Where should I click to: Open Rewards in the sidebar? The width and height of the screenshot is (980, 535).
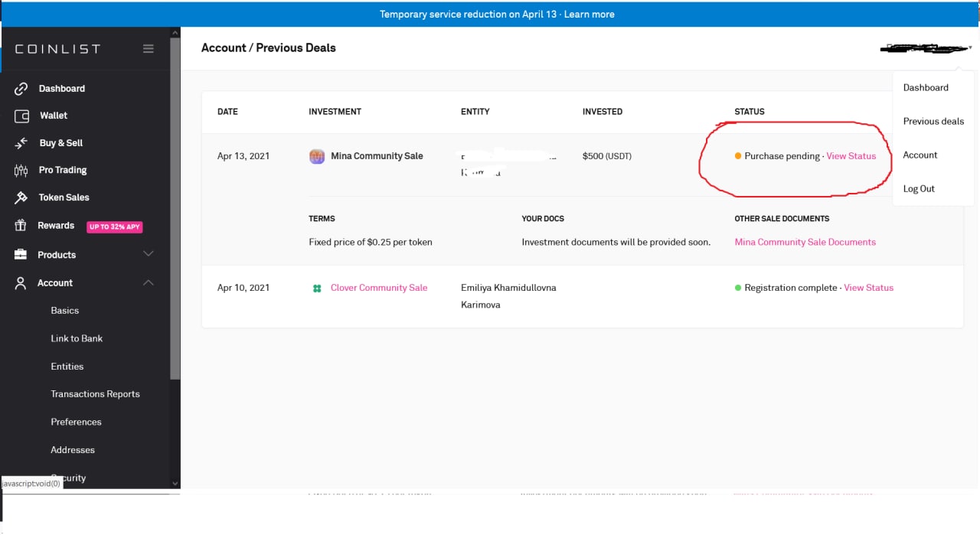click(x=56, y=226)
